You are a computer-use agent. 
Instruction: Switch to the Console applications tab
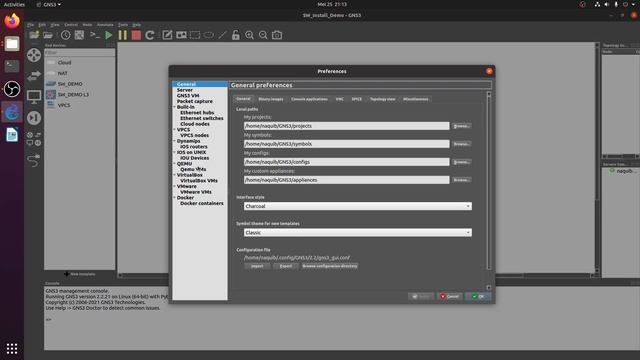coord(309,99)
